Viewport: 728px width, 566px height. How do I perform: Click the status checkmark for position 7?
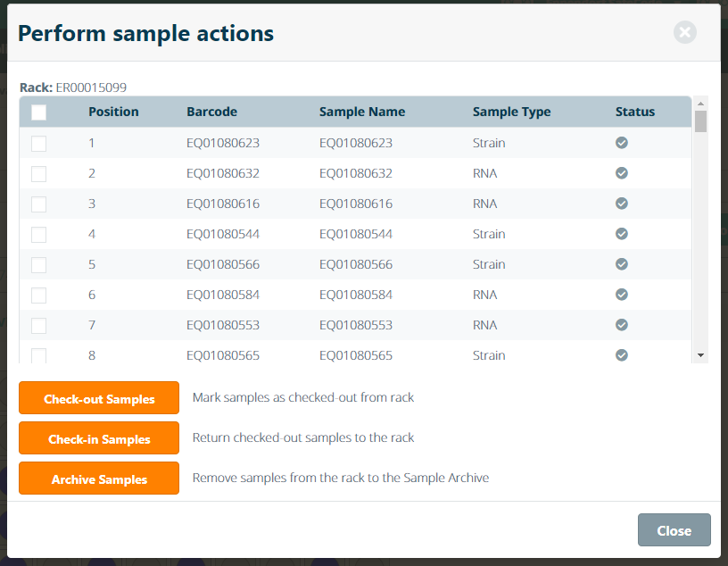pyautogui.click(x=622, y=325)
